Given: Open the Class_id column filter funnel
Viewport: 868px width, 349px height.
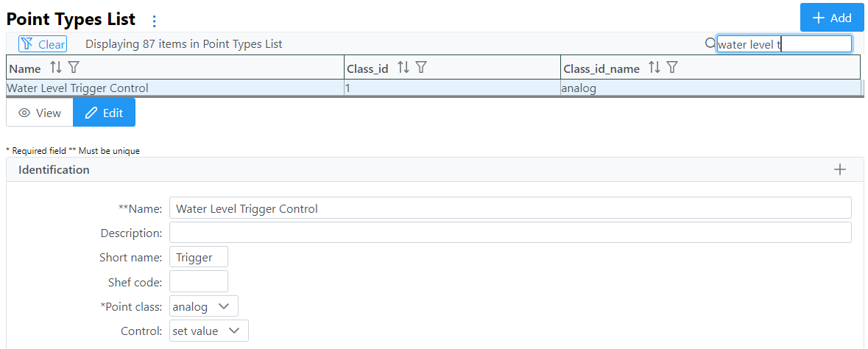Looking at the screenshot, I should (421, 68).
